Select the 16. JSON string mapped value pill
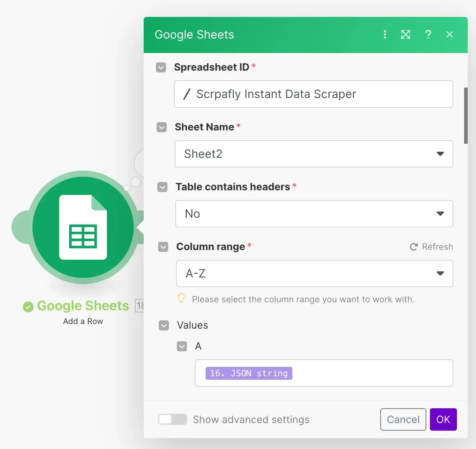 (248, 373)
